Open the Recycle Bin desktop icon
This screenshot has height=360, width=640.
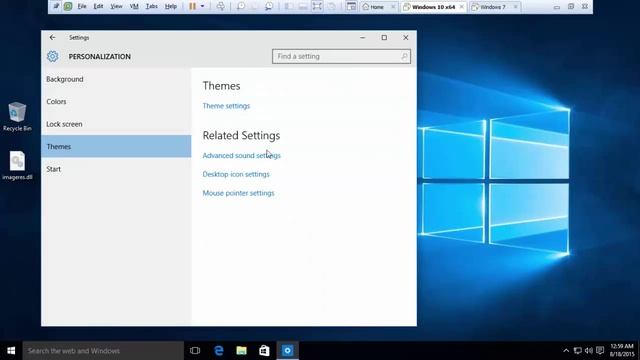(17, 116)
